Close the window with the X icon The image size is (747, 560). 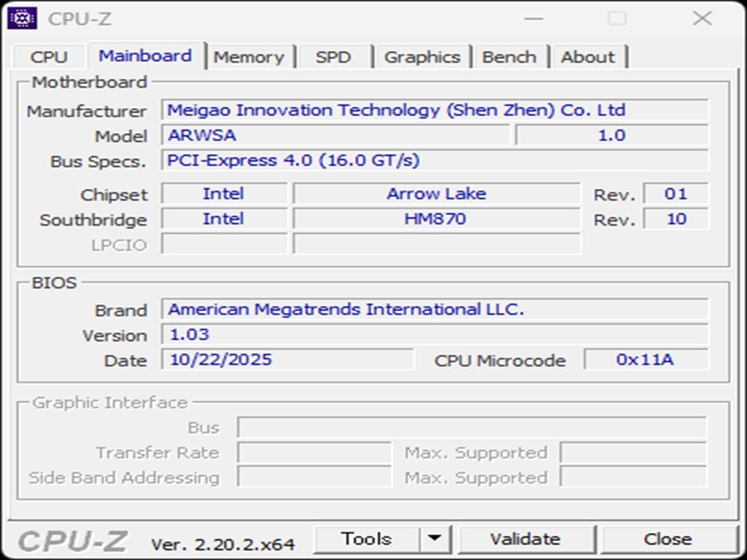[703, 19]
